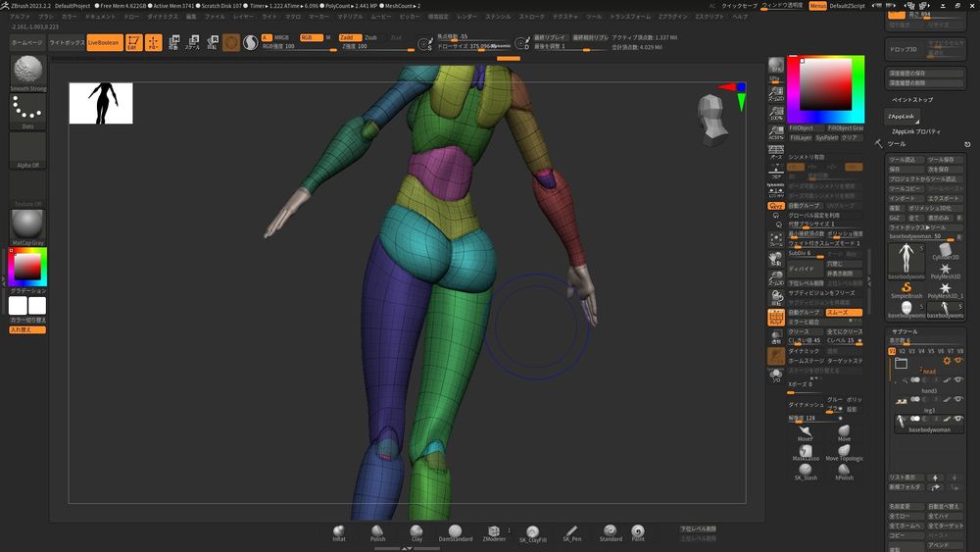Open the ブラシ menu
The width and height of the screenshot is (980, 552).
tap(46, 17)
